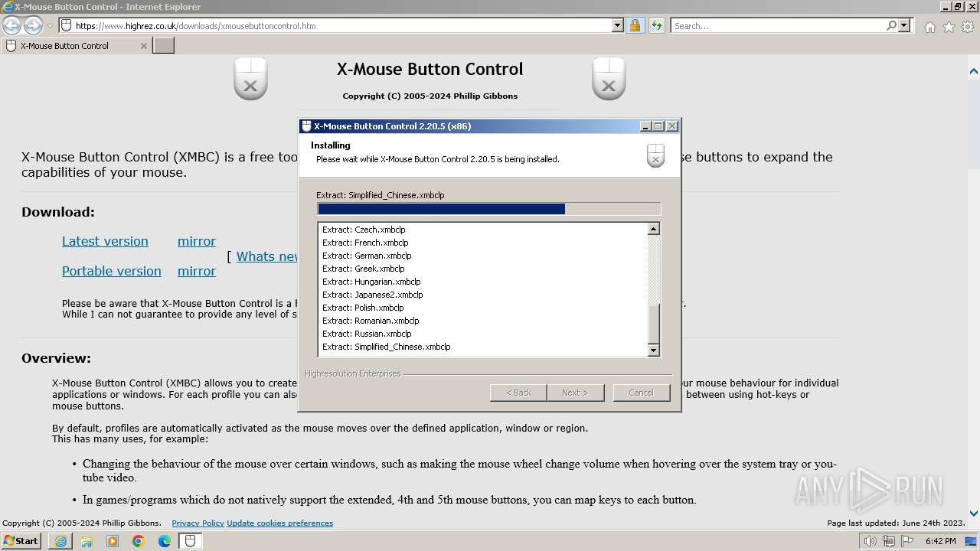Open the search provider dropdown arrow
This screenshot has width=980, height=551.
coord(904,25)
